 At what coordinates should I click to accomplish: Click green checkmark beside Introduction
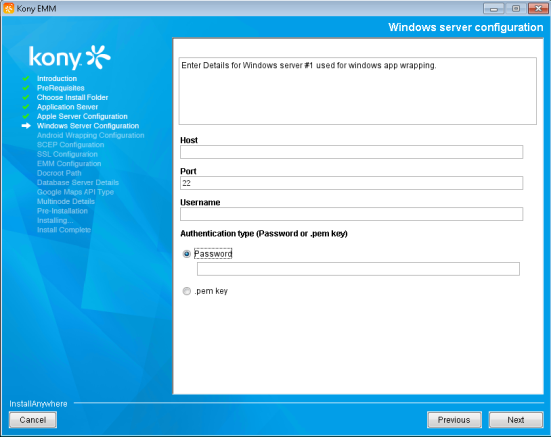coord(26,78)
